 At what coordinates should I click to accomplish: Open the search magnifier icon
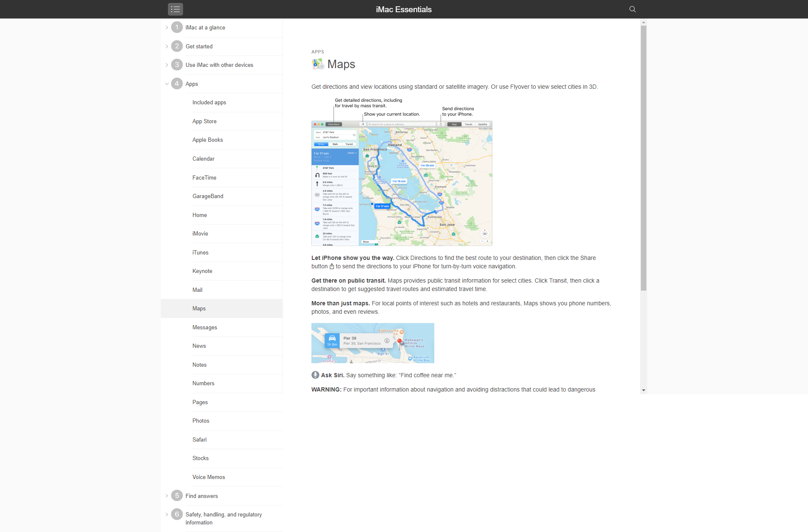633,9
